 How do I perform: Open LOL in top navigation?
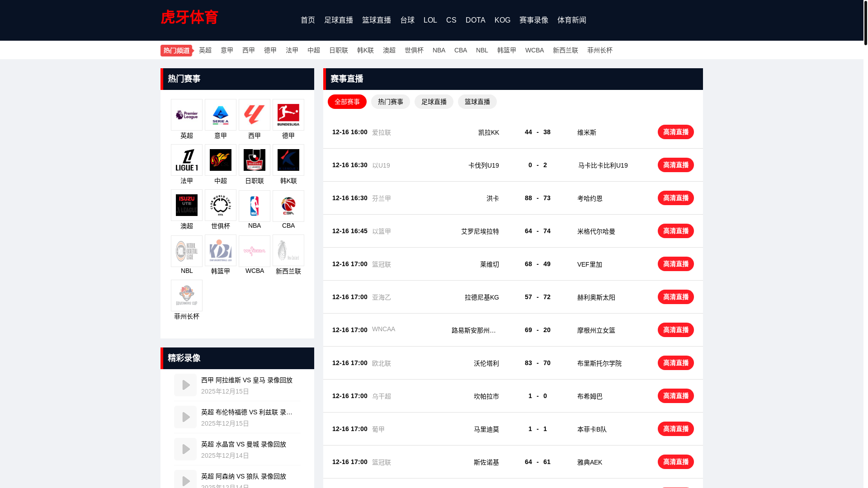click(430, 20)
